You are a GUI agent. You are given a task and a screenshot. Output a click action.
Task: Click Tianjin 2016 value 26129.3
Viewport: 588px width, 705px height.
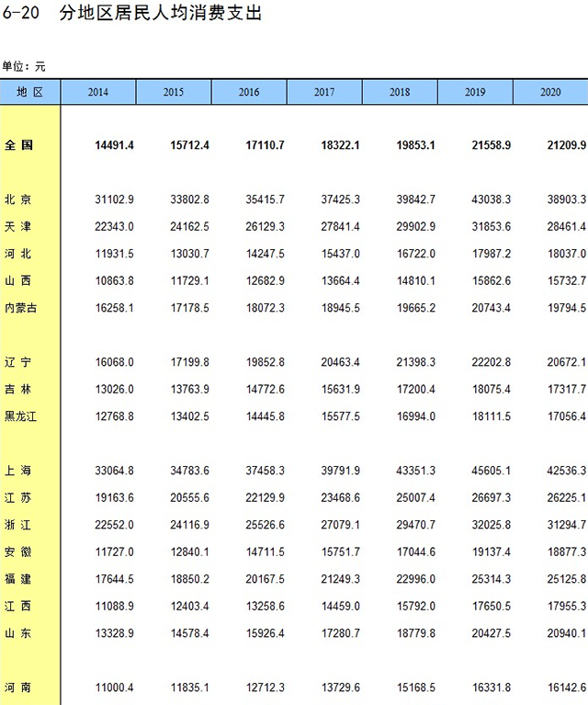point(265,227)
